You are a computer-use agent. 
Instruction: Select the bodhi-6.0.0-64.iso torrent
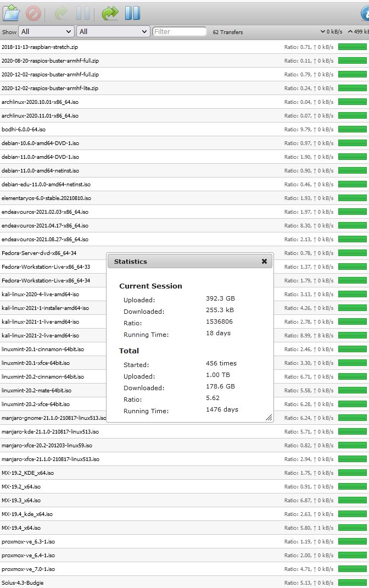pyautogui.click(x=185, y=129)
